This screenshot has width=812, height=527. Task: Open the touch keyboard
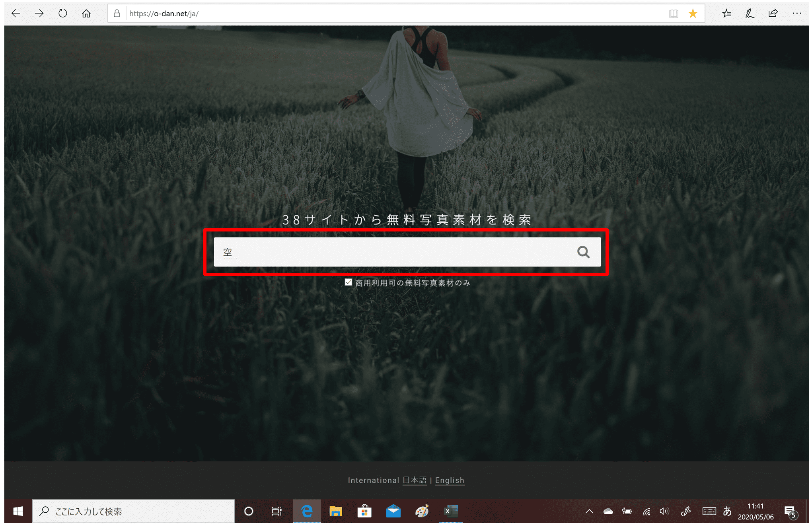pos(709,511)
